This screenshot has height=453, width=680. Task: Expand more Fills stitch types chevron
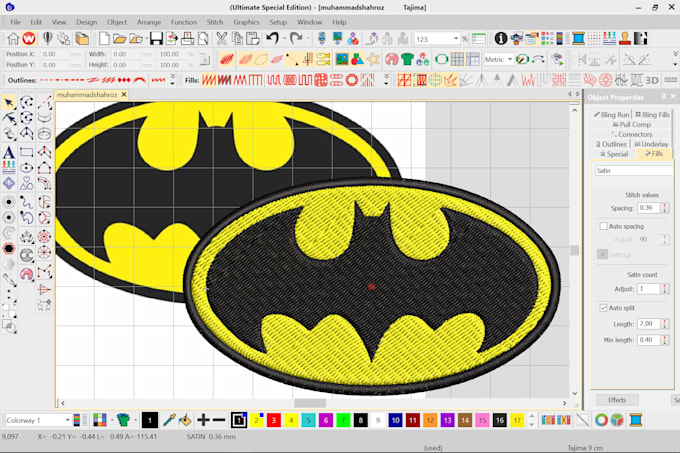pyautogui.click(x=386, y=79)
